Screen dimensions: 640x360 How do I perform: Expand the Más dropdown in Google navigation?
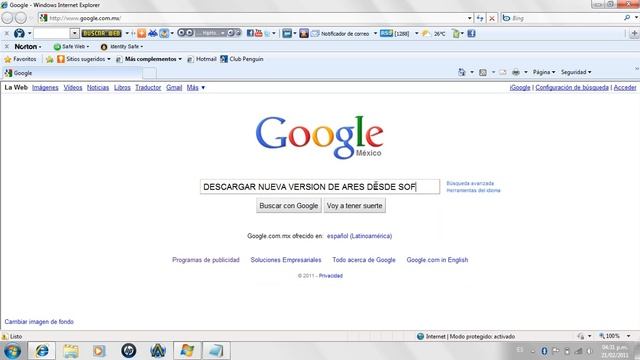click(x=196, y=87)
